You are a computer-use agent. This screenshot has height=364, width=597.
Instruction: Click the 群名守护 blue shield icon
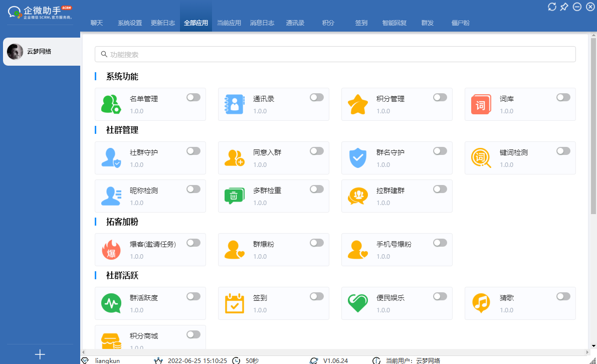(358, 157)
